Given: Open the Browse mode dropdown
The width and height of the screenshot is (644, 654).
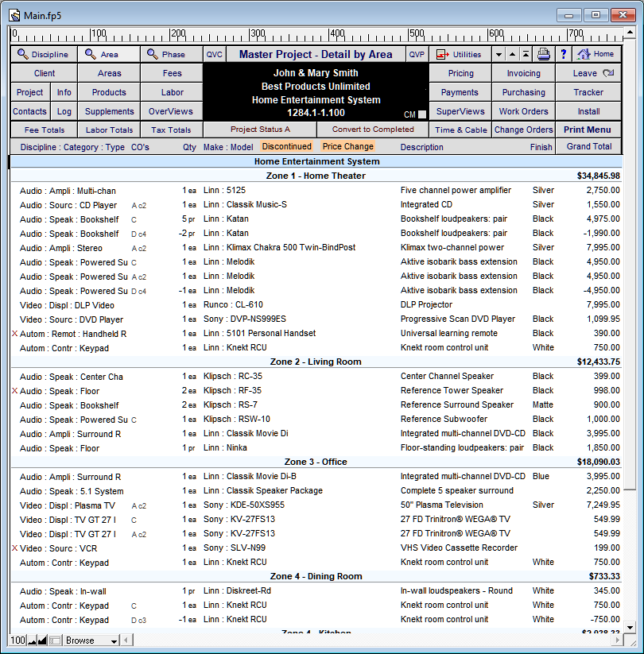Looking at the screenshot, I should [91, 640].
